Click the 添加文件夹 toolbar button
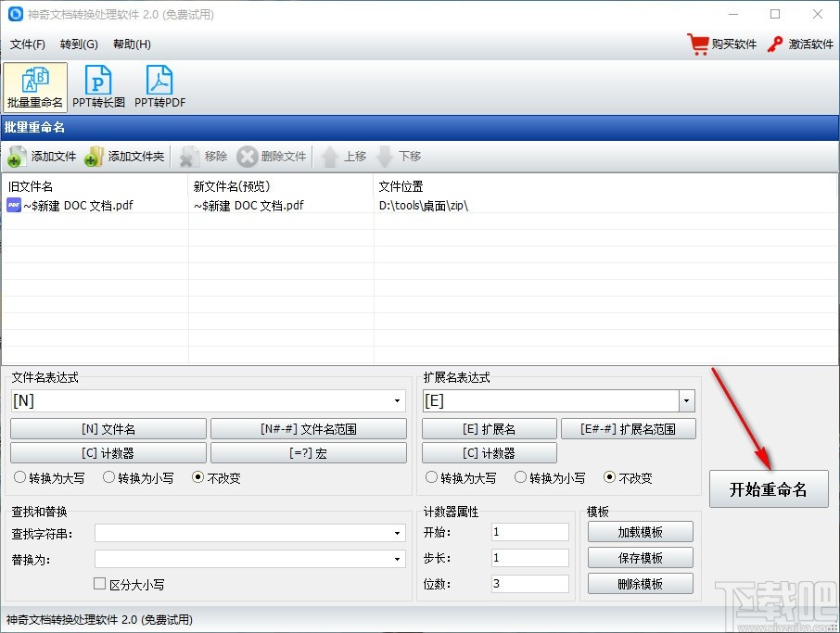 coord(124,157)
